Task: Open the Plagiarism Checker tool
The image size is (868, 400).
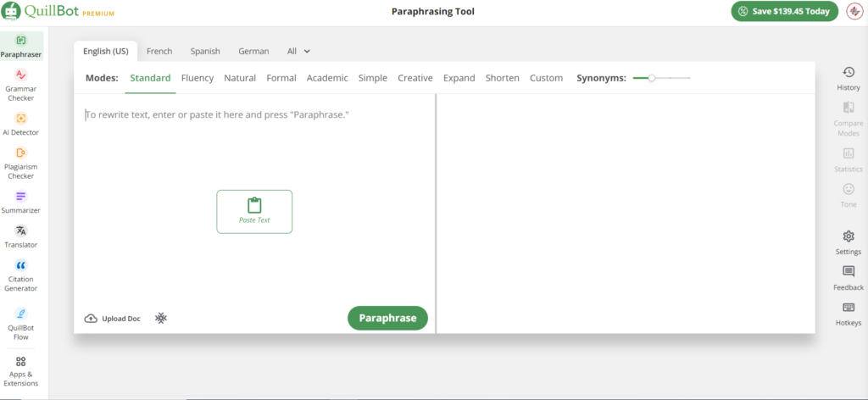Action: (21, 162)
